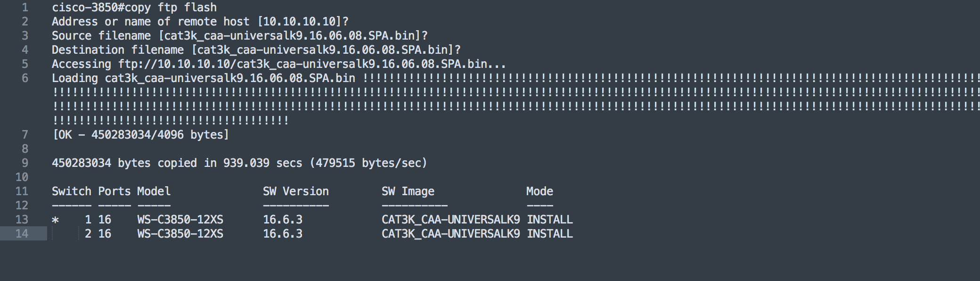Click the ftp://10.10.10.10 URL text
The width and height of the screenshot is (980, 281).
[x=174, y=64]
